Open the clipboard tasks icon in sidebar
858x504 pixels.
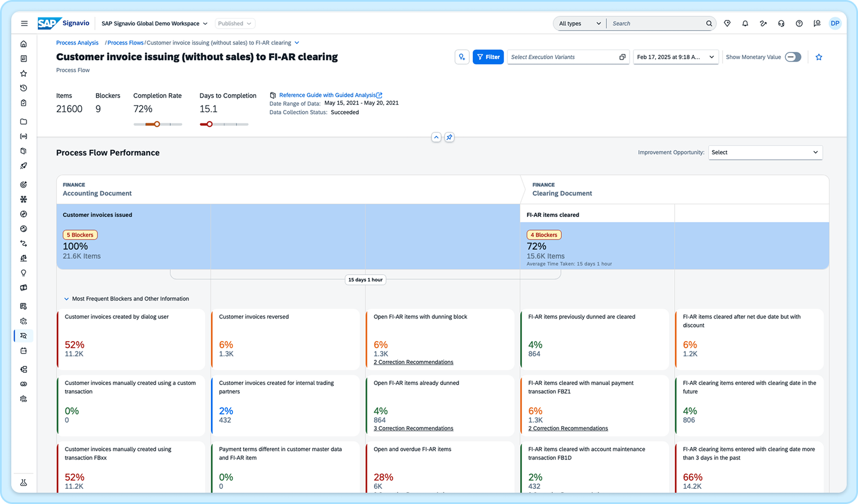[x=24, y=103]
